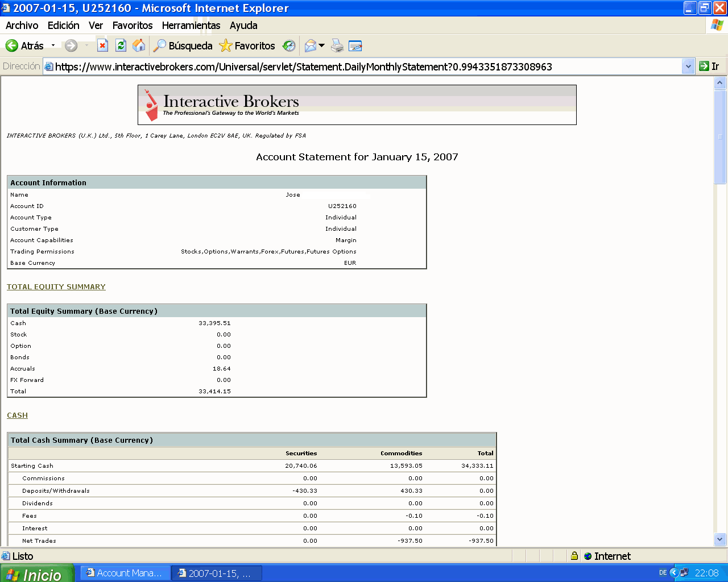
Task: Click the Fees total value -0.10
Action: point(485,516)
